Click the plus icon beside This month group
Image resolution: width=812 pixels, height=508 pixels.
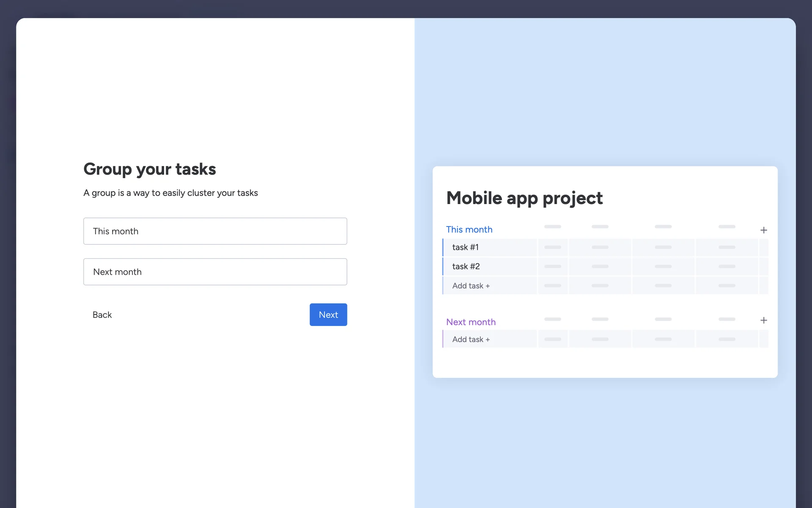(763, 230)
